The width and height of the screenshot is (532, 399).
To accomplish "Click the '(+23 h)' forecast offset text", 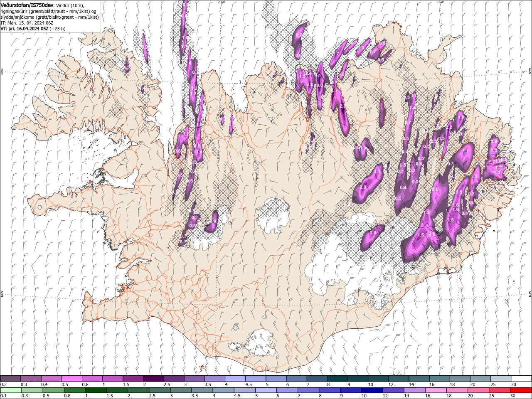I will tap(58, 29).
